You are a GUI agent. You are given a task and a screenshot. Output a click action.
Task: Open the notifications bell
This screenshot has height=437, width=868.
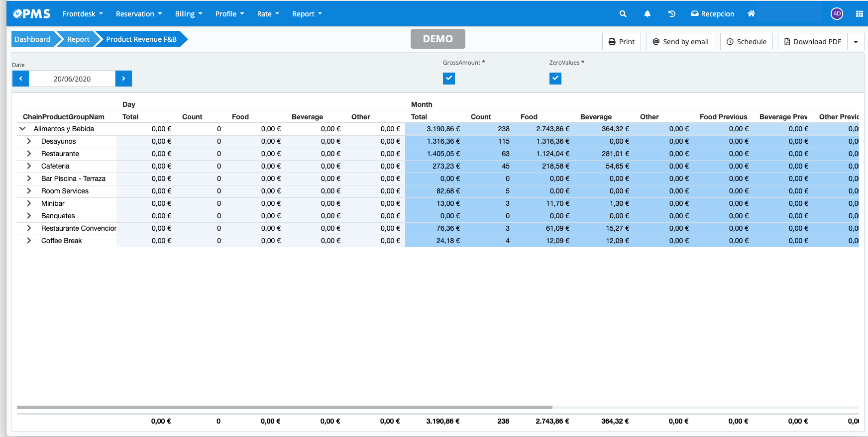click(647, 14)
